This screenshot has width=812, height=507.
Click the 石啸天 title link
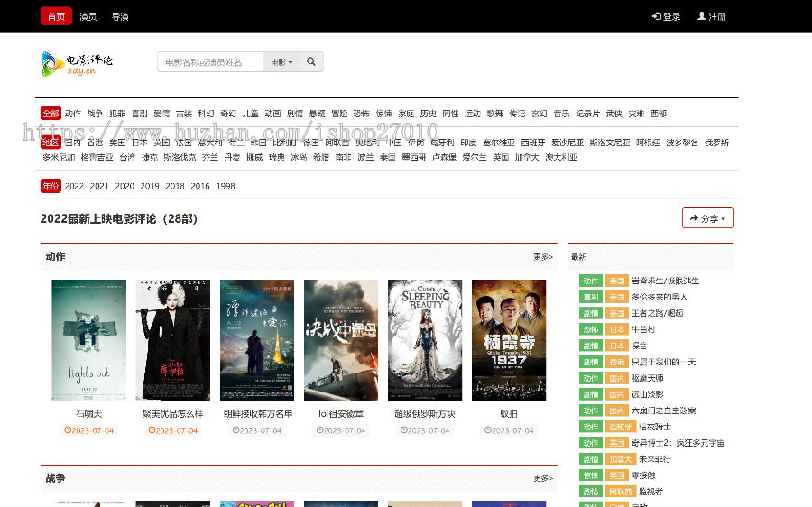tap(89, 414)
